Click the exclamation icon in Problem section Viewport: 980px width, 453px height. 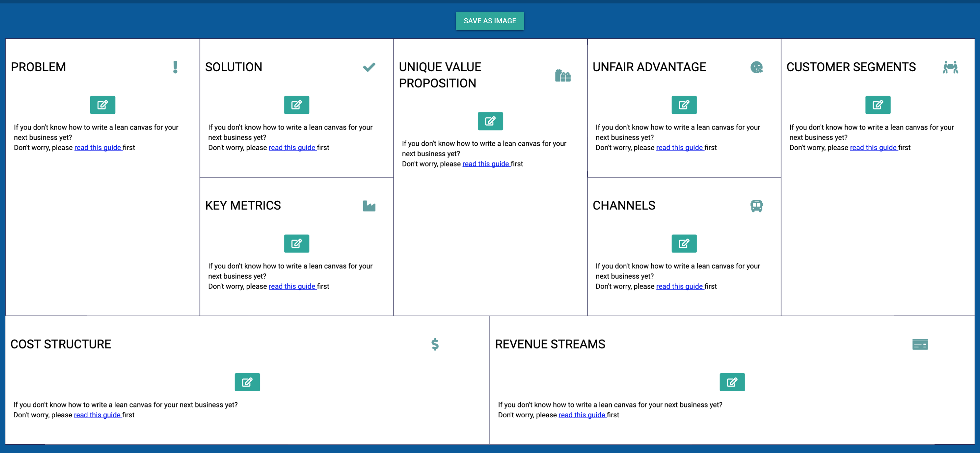175,67
